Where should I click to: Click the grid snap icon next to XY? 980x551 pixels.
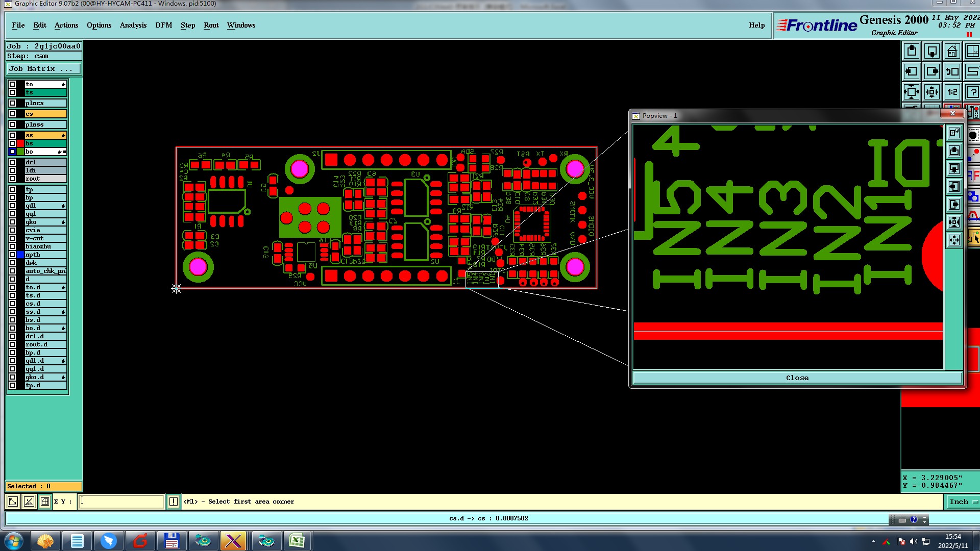pos(45,502)
